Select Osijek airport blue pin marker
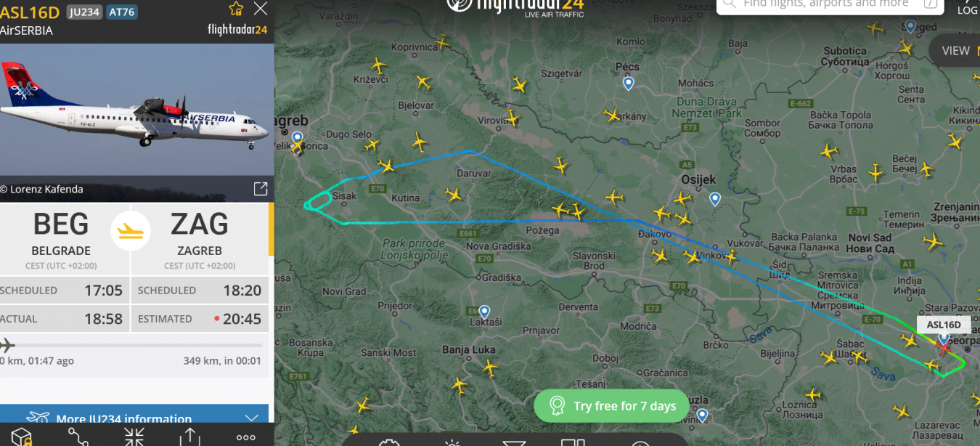Image resolution: width=980 pixels, height=446 pixels. click(715, 198)
